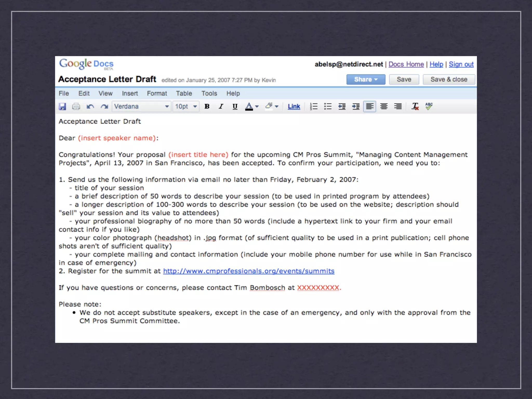Toggle bold formatting
This screenshot has height=399, width=532.
click(x=207, y=107)
